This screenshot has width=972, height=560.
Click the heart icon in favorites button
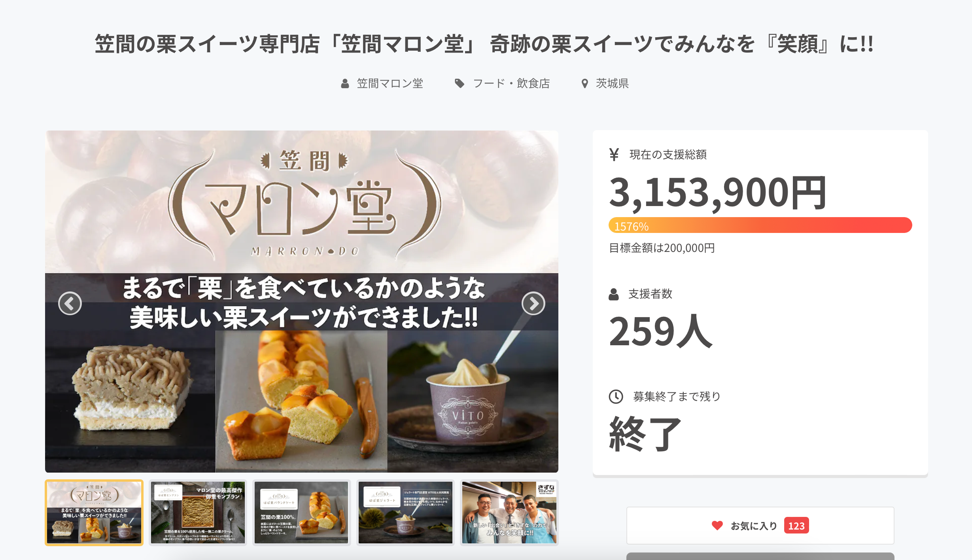pos(717,526)
